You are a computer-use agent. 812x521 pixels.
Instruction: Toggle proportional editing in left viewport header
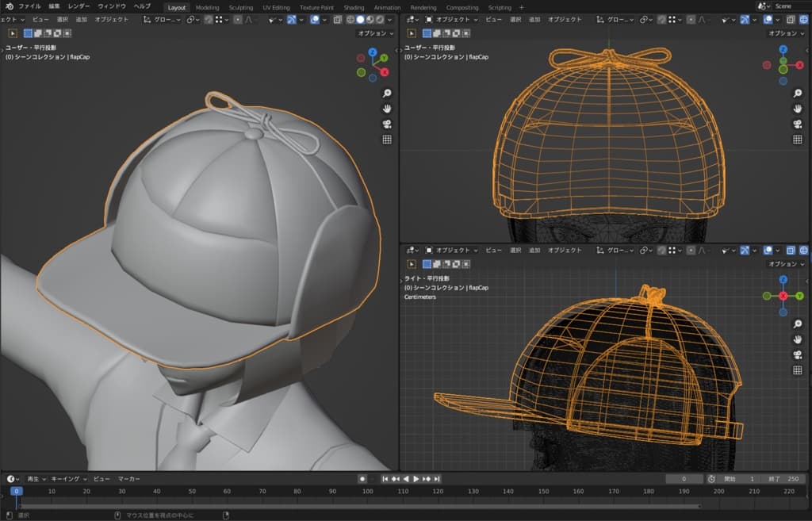coord(237,19)
